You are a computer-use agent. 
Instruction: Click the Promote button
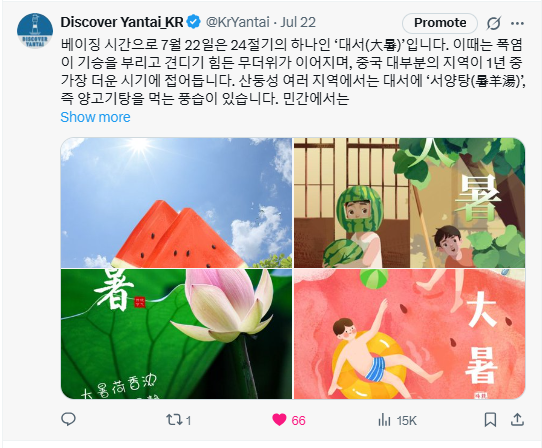click(x=440, y=23)
